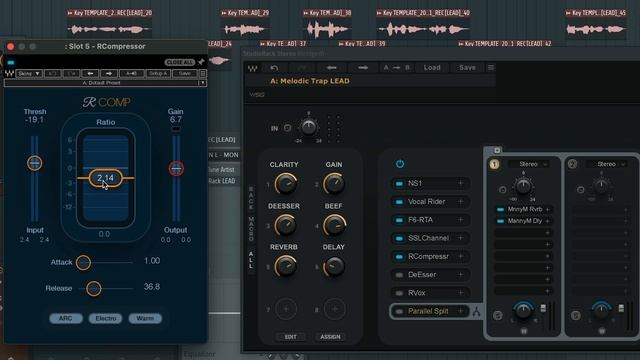
Task: Click the Thresh slider handle
Action: click(35, 163)
